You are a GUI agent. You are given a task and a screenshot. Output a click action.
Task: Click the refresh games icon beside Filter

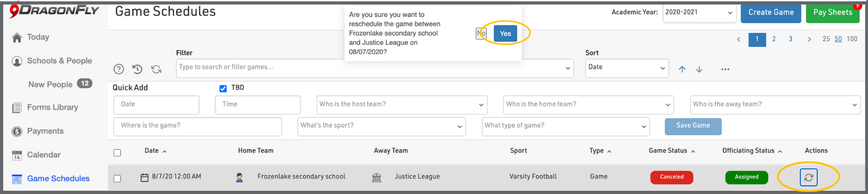pos(156,69)
